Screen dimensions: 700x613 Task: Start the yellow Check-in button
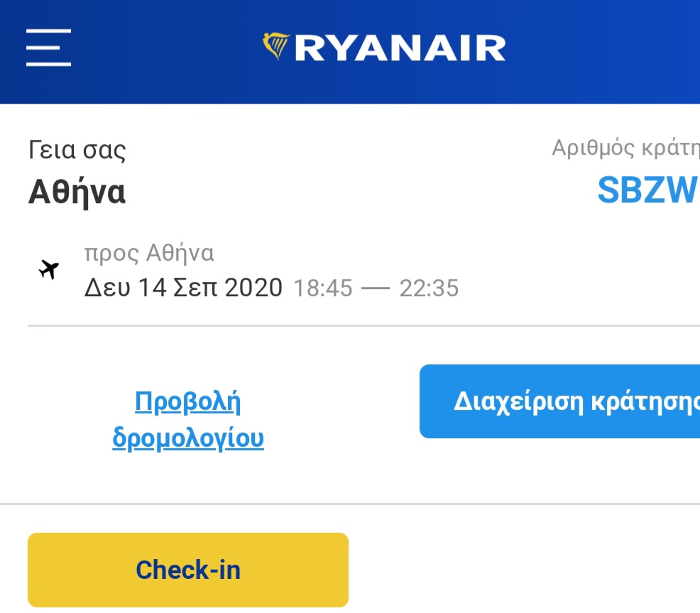pos(188,570)
